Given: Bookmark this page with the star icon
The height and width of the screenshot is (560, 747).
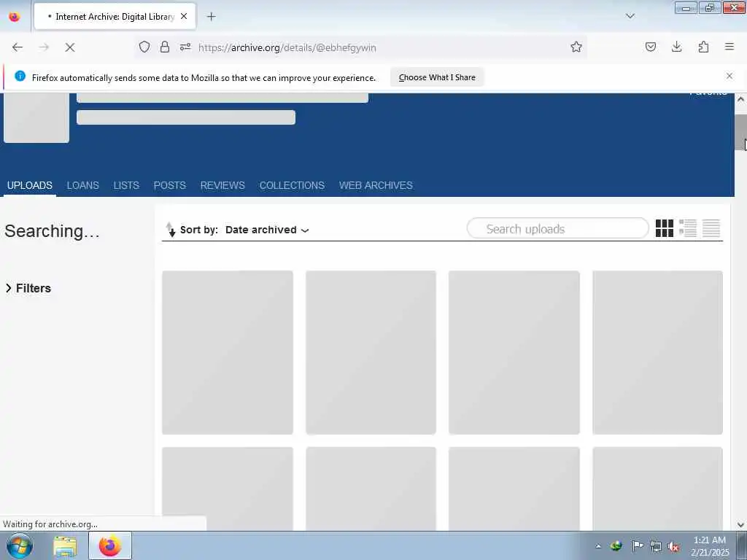Looking at the screenshot, I should (x=576, y=47).
